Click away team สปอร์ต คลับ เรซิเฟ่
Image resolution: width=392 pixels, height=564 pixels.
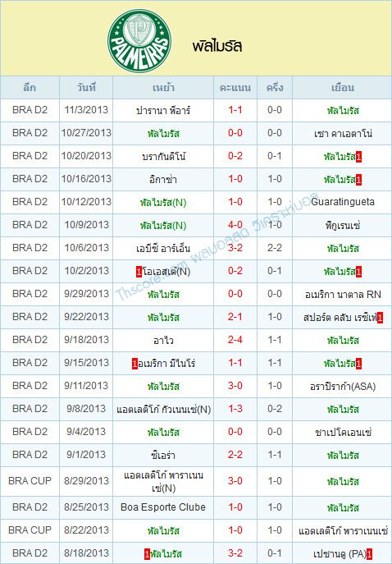point(340,318)
